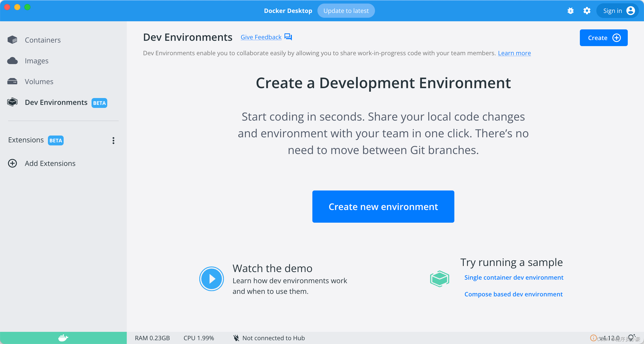Open the bug report icon
Viewport: 644px width, 344px height.
point(570,10)
